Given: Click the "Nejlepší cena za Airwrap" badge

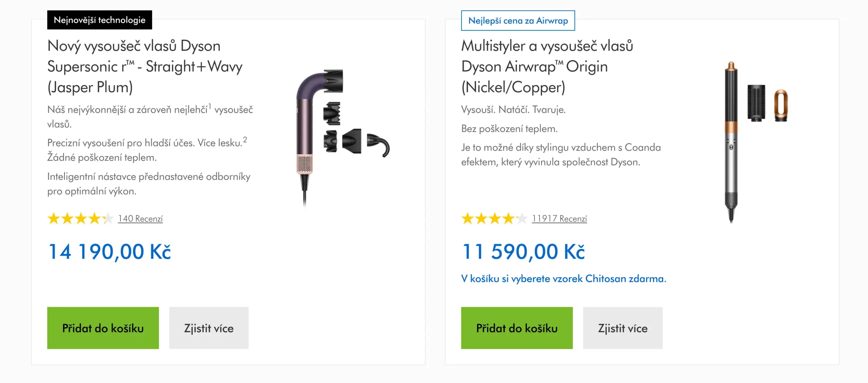Looking at the screenshot, I should tap(518, 20).
